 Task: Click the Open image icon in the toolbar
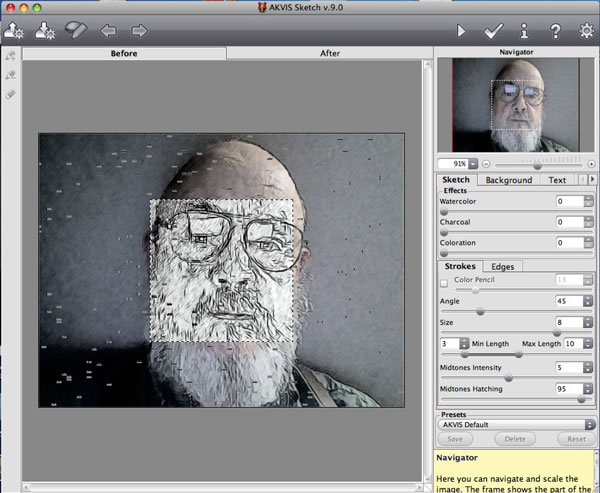(14, 31)
